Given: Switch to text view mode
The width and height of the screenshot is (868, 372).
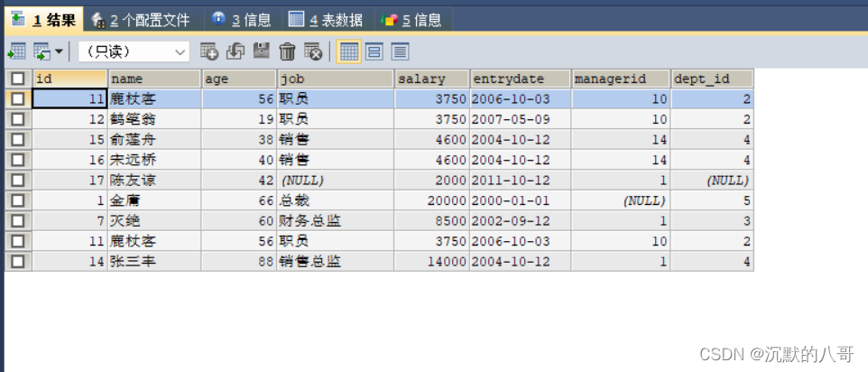Looking at the screenshot, I should pyautogui.click(x=401, y=51).
